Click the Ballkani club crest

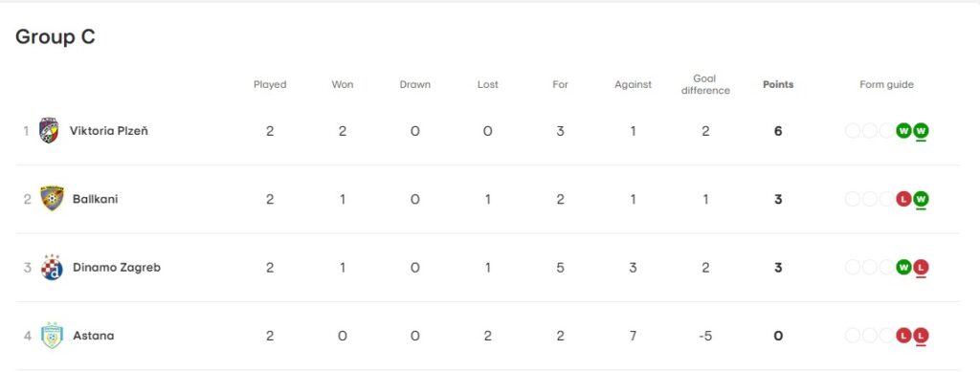52,199
